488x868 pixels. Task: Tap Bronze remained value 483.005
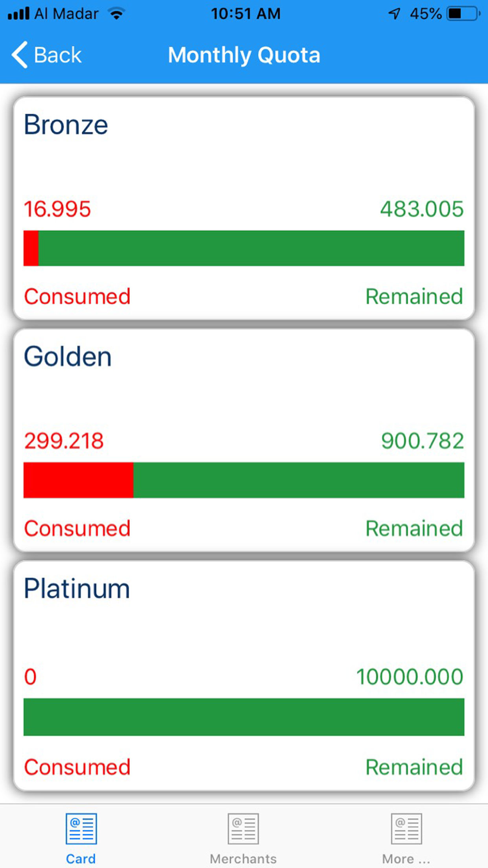point(422,209)
